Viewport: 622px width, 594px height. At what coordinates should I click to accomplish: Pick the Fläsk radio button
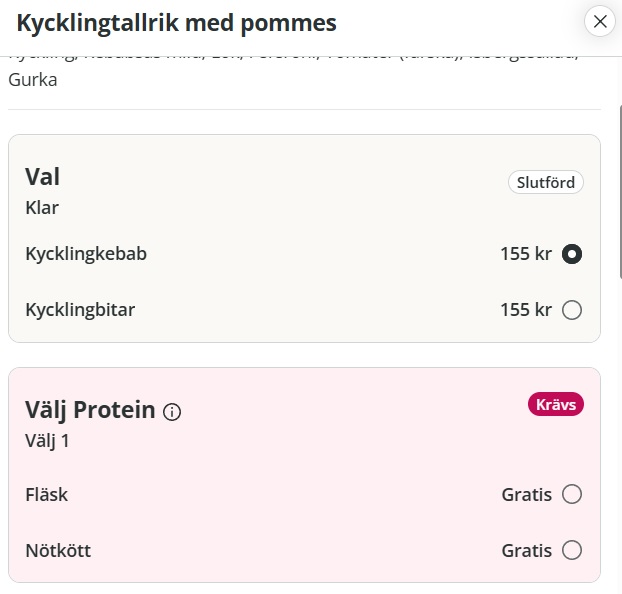click(x=572, y=494)
